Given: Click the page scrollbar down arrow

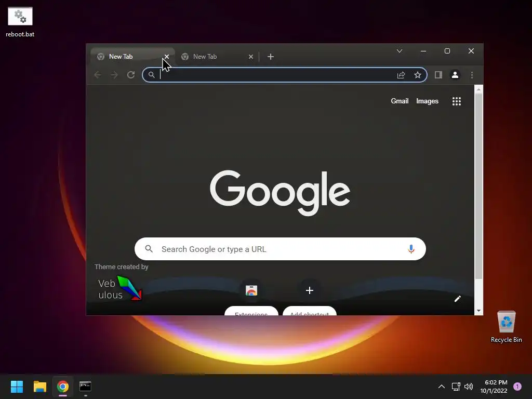Looking at the screenshot, I should 478,311.
